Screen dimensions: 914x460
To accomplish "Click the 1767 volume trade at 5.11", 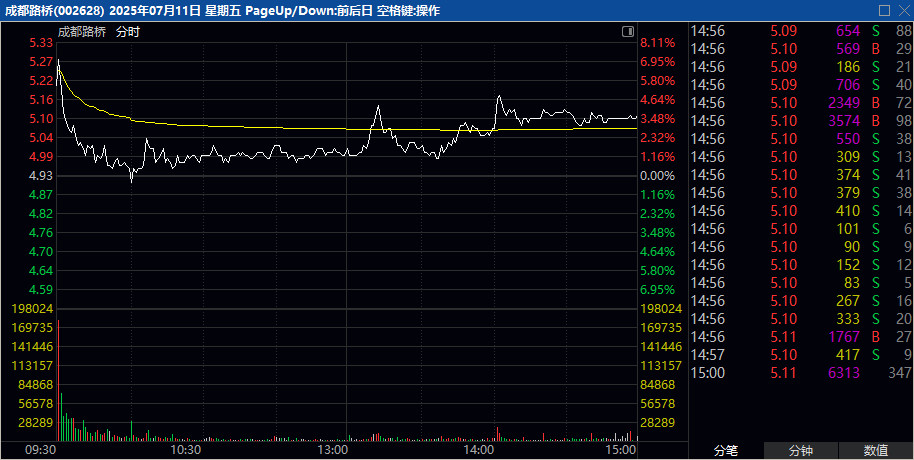I will click(x=800, y=337).
